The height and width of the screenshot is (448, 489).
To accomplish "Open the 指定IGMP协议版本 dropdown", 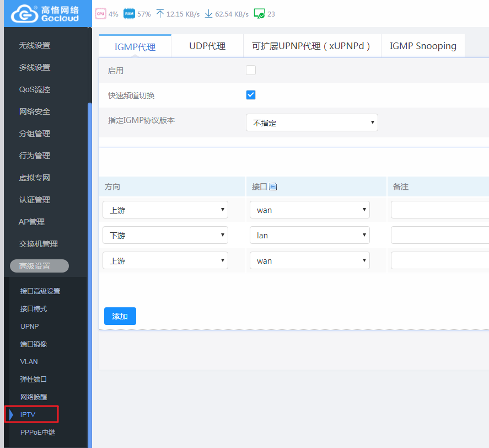I will (x=312, y=122).
